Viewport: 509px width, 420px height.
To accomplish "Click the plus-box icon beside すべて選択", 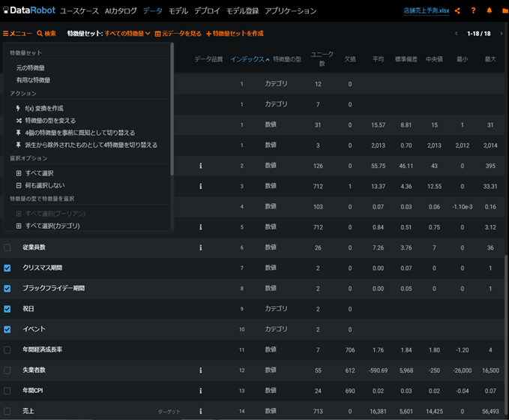I will (x=19, y=173).
